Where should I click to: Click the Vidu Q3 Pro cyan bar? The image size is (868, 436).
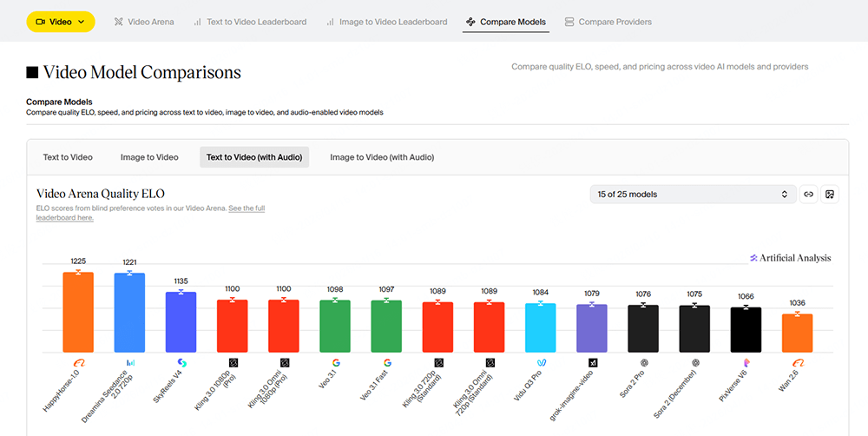coord(540,328)
